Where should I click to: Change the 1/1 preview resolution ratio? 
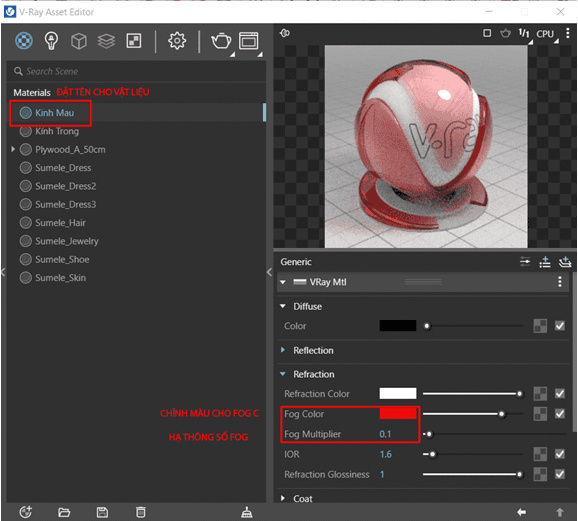[524, 34]
